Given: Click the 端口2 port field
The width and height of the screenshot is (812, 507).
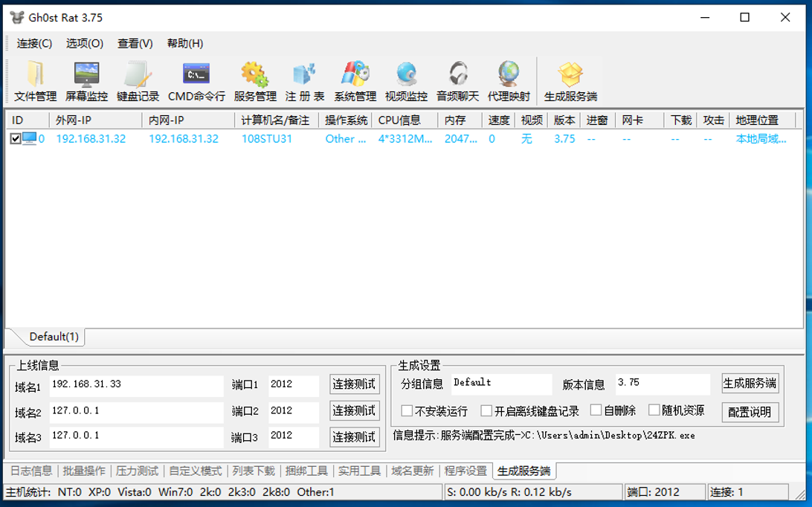Looking at the screenshot, I should 293,413.
